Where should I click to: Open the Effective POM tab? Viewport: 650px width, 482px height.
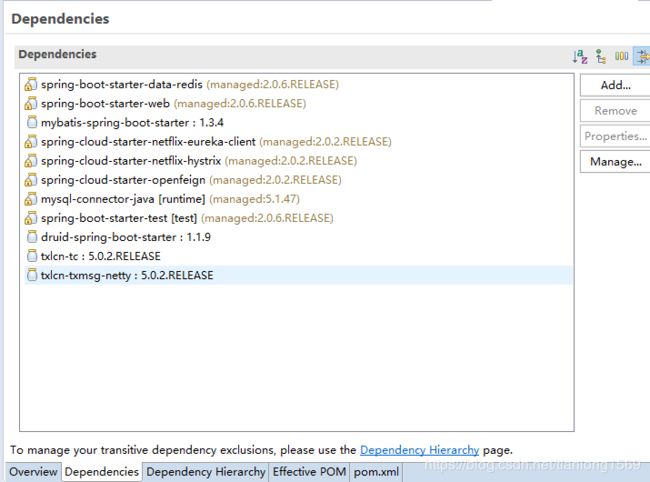[x=309, y=472]
